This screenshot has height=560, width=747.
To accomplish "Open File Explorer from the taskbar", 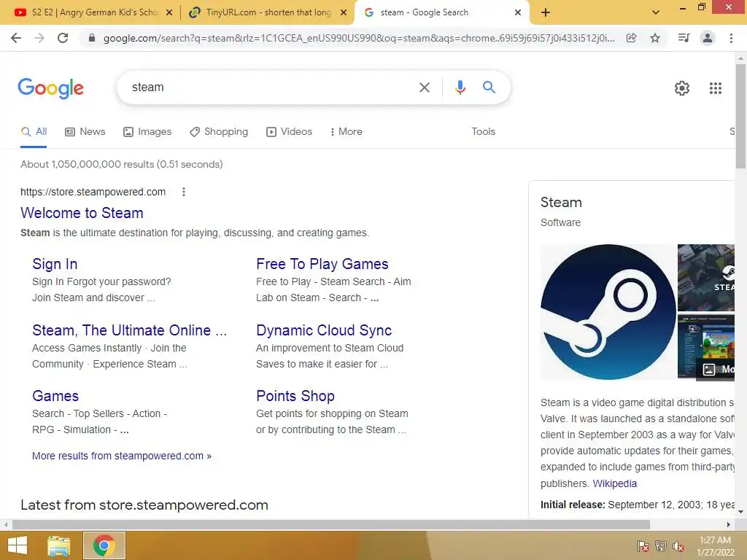I will click(x=59, y=545).
